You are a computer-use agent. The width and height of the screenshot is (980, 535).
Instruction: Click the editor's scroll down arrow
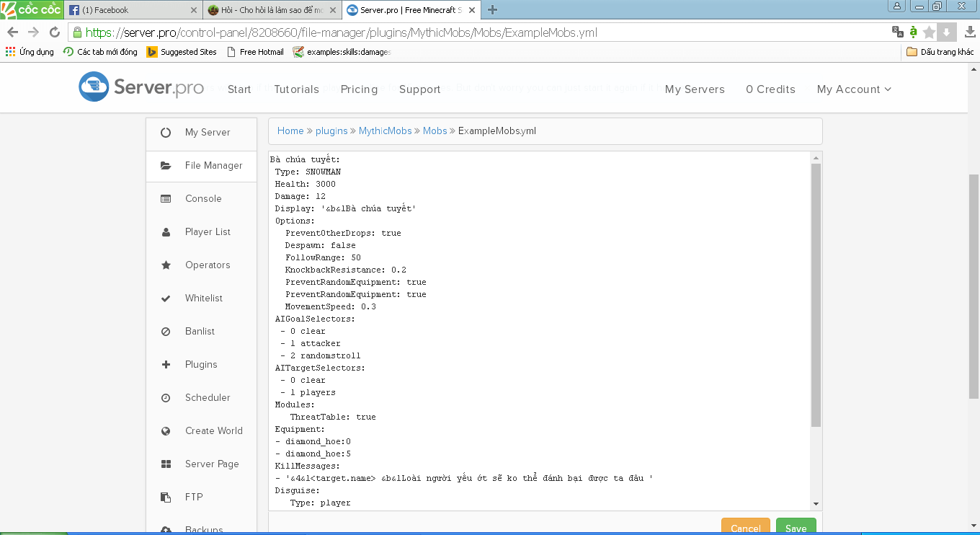pyautogui.click(x=816, y=503)
